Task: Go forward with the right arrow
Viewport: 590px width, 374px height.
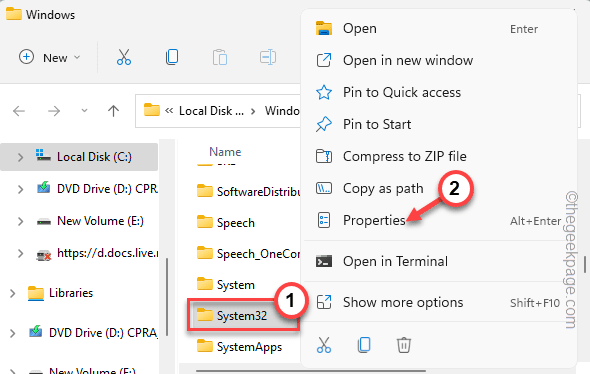Action: pos(54,111)
